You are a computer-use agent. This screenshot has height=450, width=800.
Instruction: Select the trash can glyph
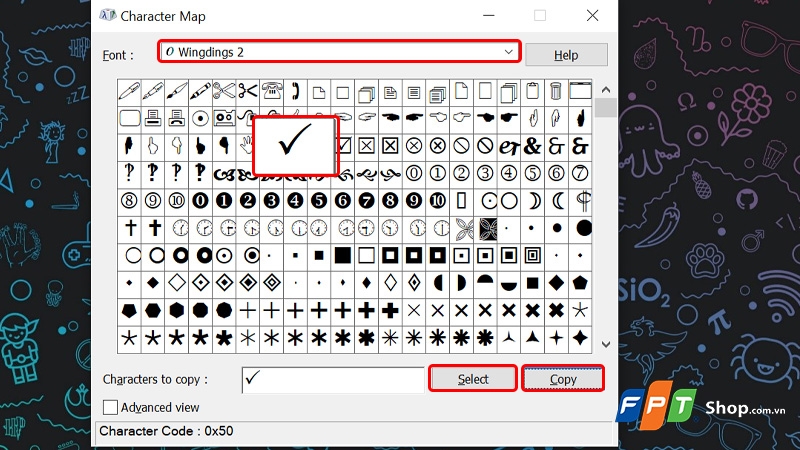pyautogui.click(x=556, y=92)
